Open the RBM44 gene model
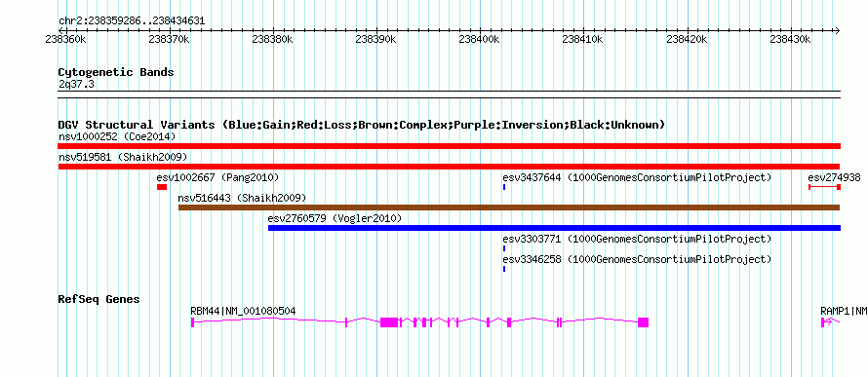Viewport: 868px width, 377px height. coord(419,322)
